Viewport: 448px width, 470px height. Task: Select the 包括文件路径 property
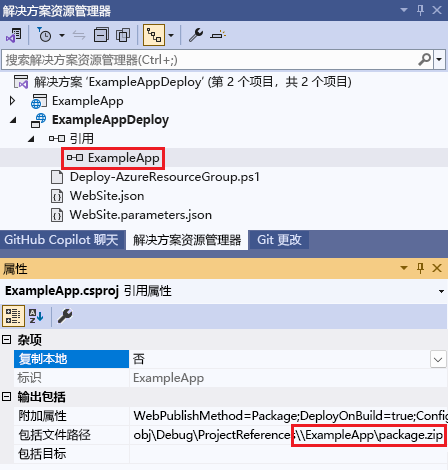tap(71, 435)
